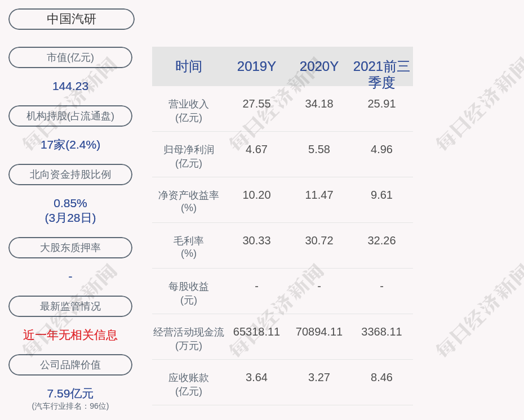Click cash flow value 70894.11
This screenshot has width=524, height=420.
tap(319, 332)
